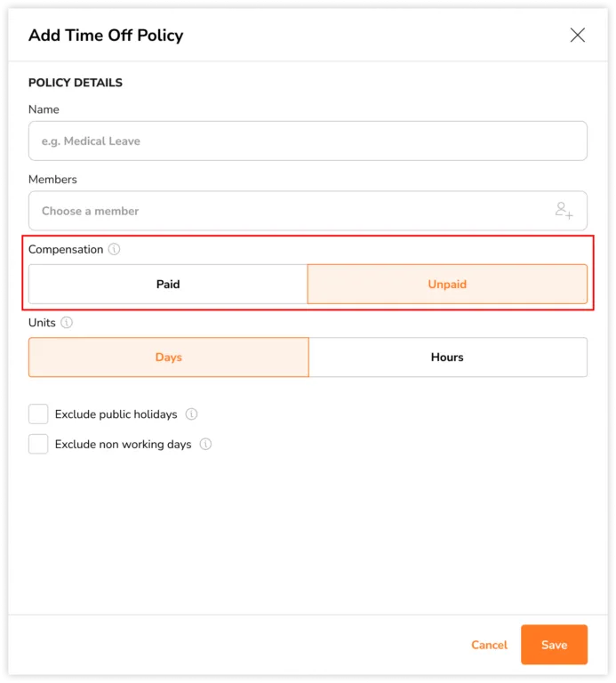
Task: Click the Compensation label text
Action: pyautogui.click(x=66, y=250)
